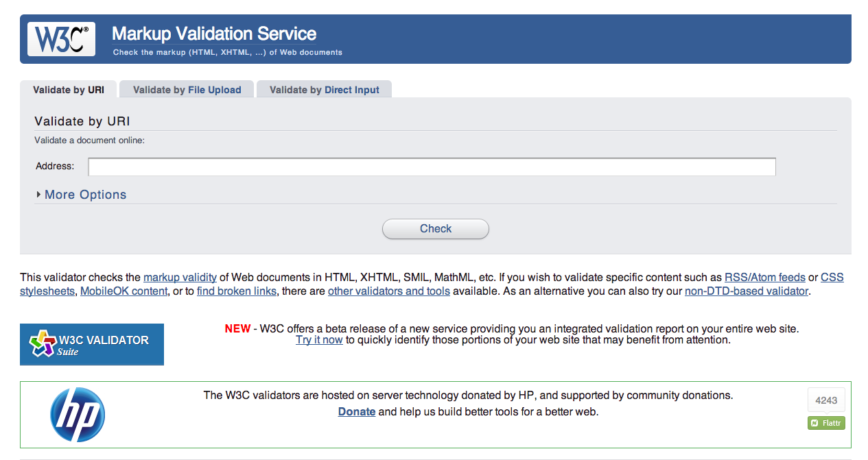Click the Markup Validation Service heading
Screen dimensions: 868x460
tap(214, 34)
